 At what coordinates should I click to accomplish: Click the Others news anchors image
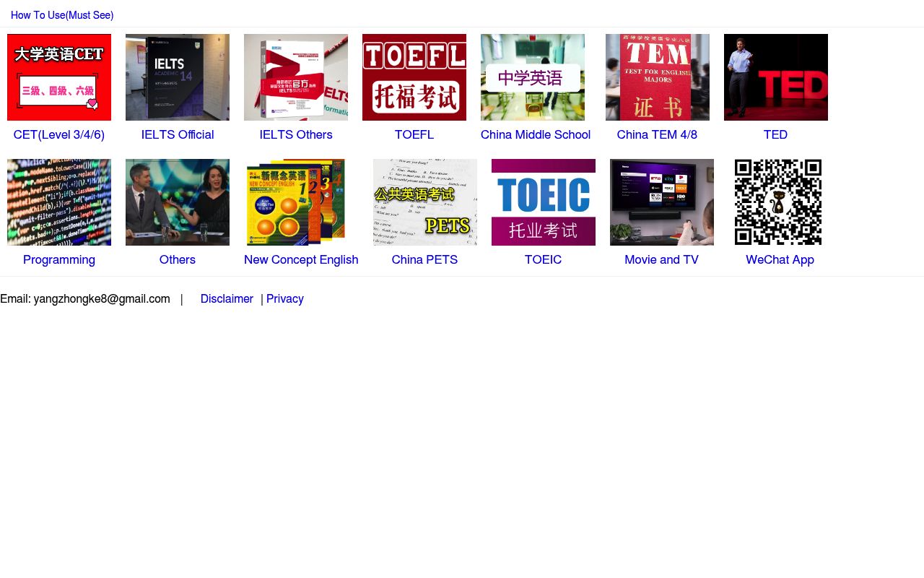(178, 202)
